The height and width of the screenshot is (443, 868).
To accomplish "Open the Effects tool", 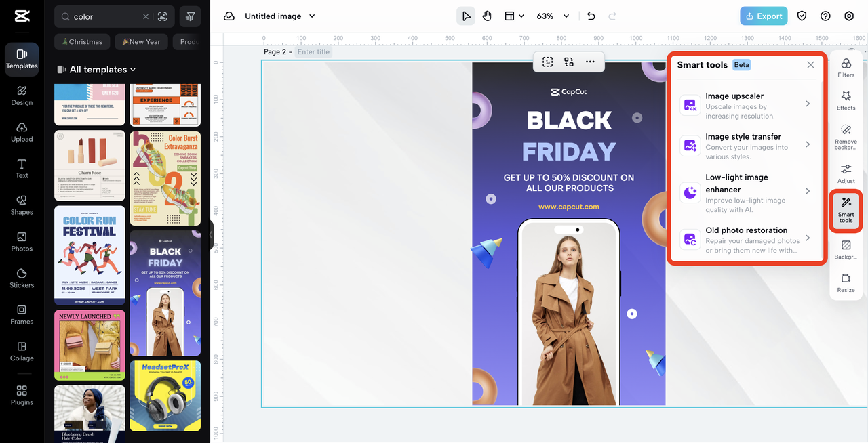I will [846, 100].
